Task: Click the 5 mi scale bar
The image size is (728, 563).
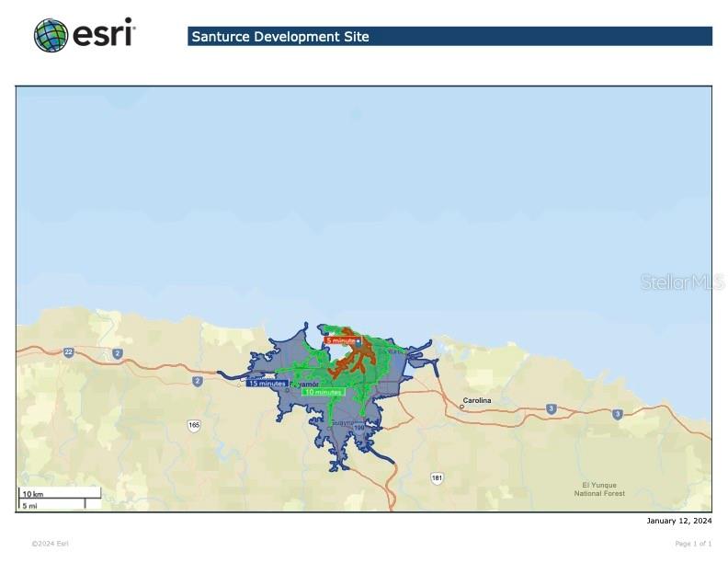Action: pyautogui.click(x=52, y=504)
